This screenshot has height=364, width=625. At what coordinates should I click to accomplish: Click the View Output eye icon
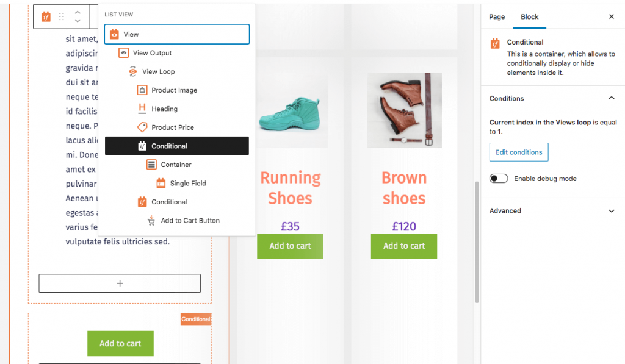(x=125, y=53)
